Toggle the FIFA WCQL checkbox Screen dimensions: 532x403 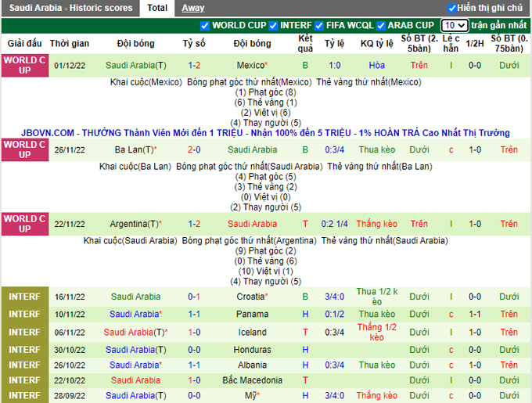(x=319, y=25)
